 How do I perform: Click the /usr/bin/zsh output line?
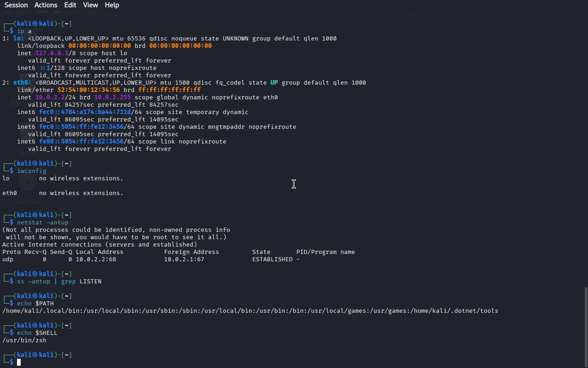pyautogui.click(x=24, y=340)
